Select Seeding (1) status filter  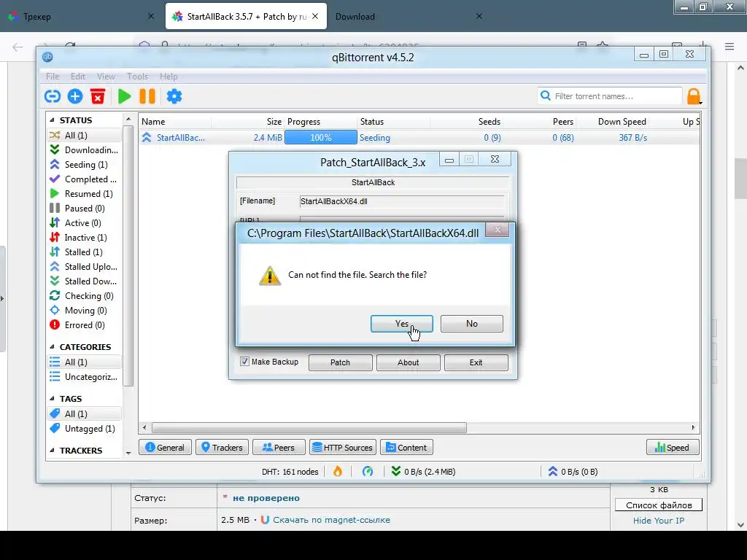[x=84, y=164]
